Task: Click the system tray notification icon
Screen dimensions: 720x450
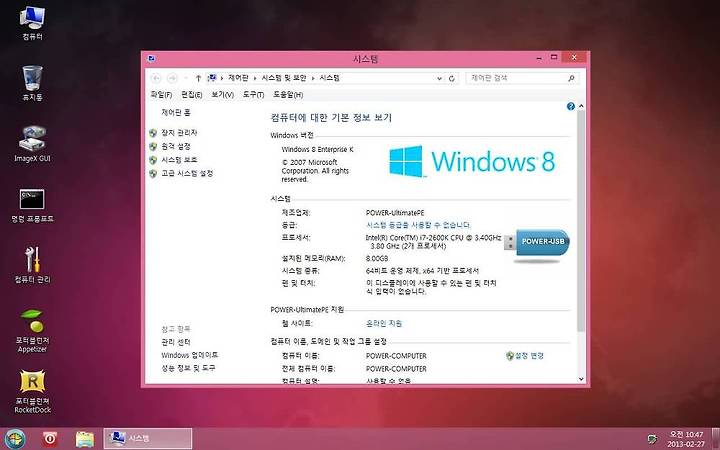Action: click(x=652, y=439)
